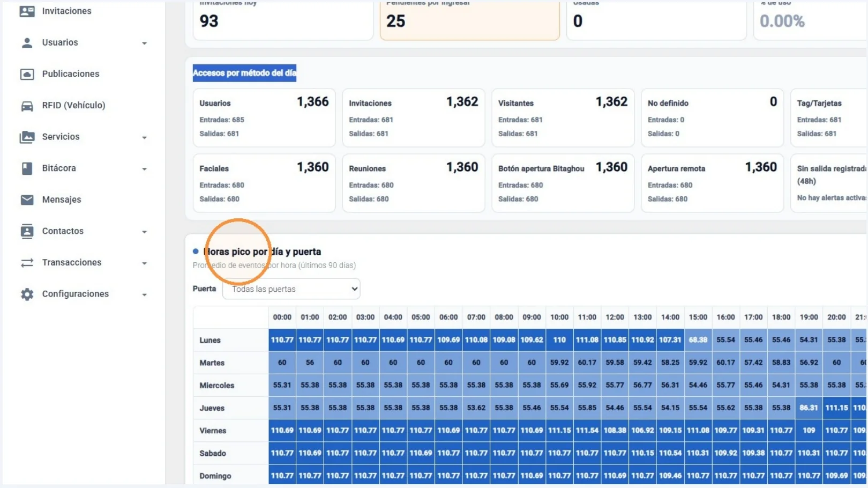This screenshot has width=868, height=488.
Task: Expand the Configuraciones submenu arrow
Action: [x=144, y=295]
